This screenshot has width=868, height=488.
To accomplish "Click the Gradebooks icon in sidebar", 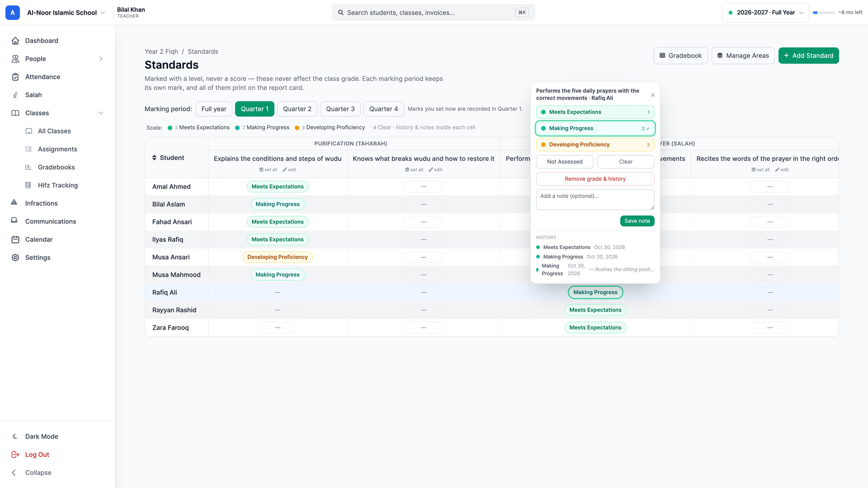I will (x=28, y=167).
